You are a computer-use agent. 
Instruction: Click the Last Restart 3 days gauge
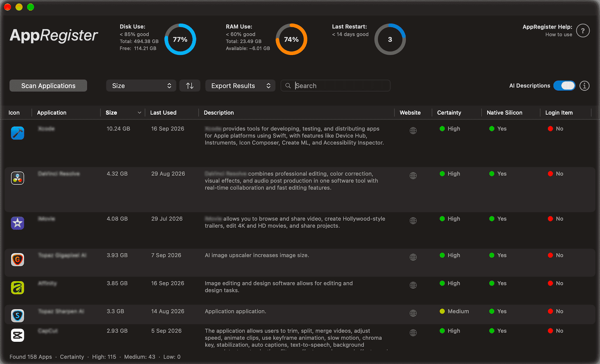pos(390,39)
